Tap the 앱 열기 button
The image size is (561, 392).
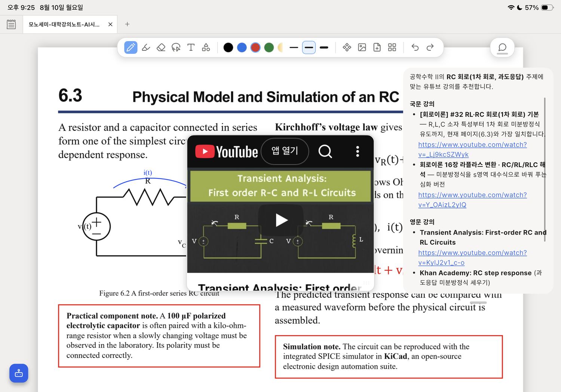(285, 151)
